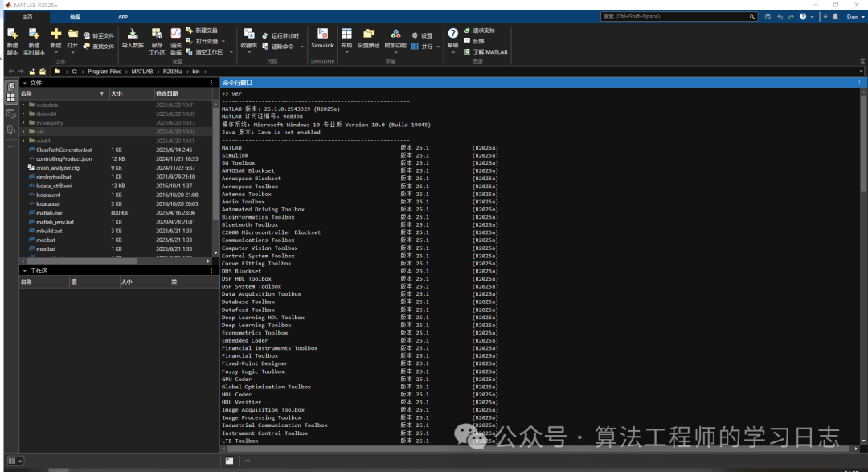Image resolution: width=868 pixels, height=472 pixels.
Task: Click the file panel horizontal scrollbar
Action: point(80,261)
